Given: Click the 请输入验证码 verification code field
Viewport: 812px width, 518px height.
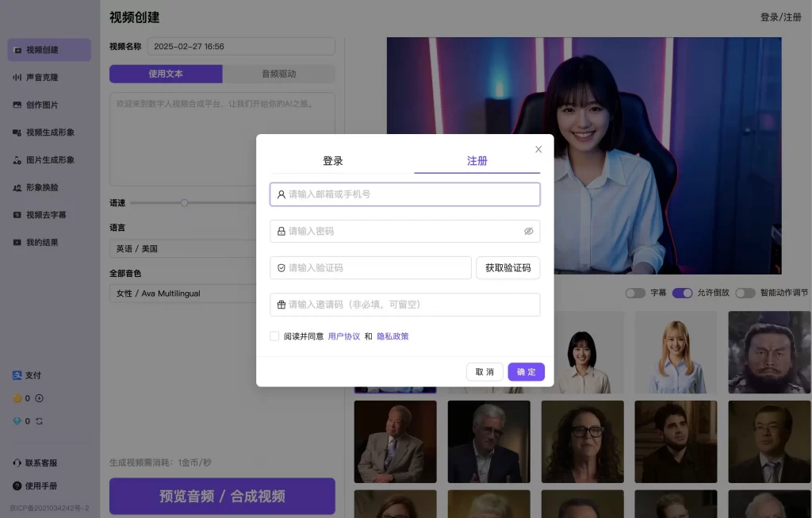Looking at the screenshot, I should [371, 268].
